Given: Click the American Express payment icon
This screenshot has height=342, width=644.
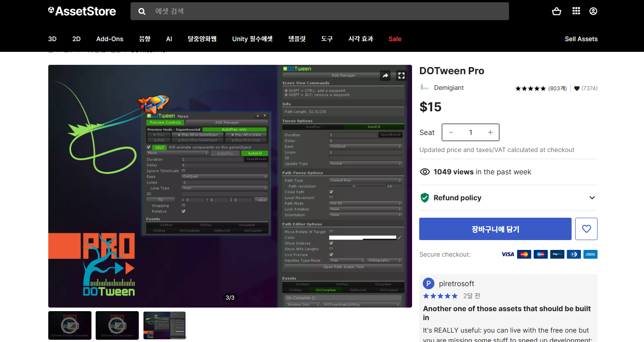Looking at the screenshot, I should tap(590, 254).
